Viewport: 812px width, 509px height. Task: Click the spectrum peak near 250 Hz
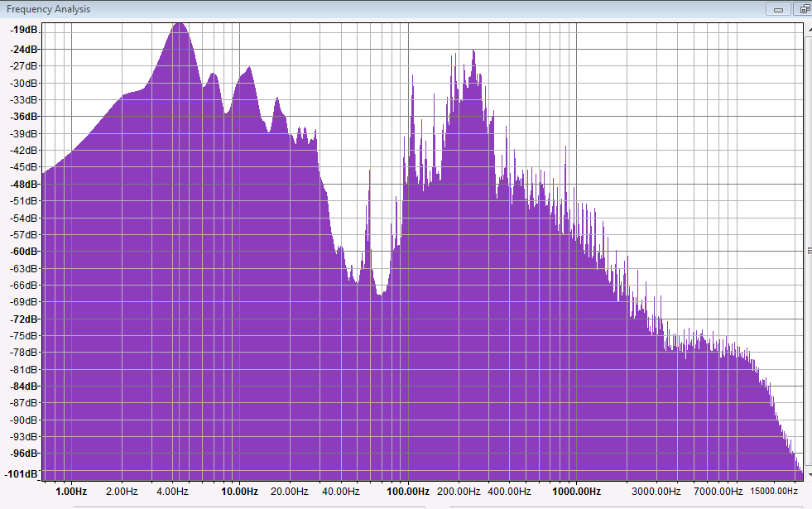[473, 54]
